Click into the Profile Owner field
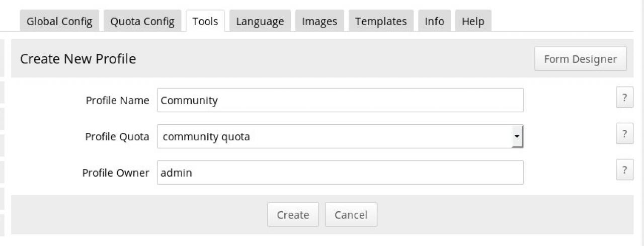The height and width of the screenshot is (246, 644). point(340,173)
